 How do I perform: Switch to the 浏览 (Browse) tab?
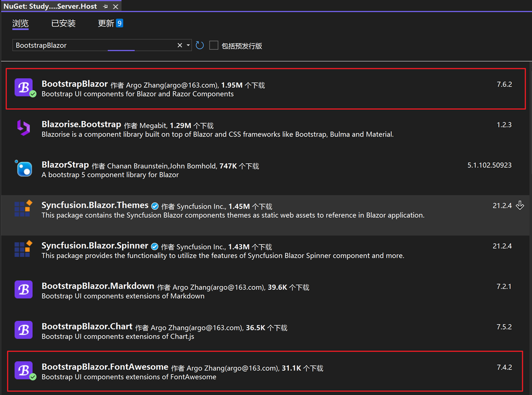coord(20,23)
